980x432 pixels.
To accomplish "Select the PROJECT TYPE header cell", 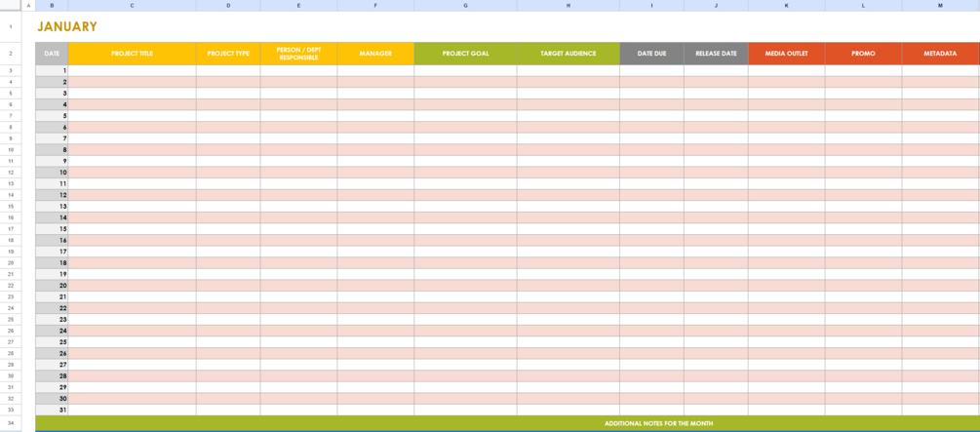I will (x=228, y=54).
